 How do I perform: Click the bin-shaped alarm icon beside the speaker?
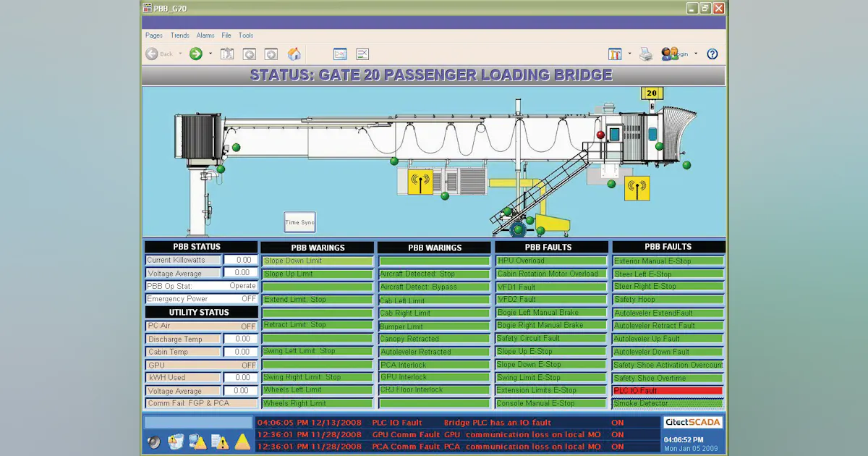(x=176, y=442)
